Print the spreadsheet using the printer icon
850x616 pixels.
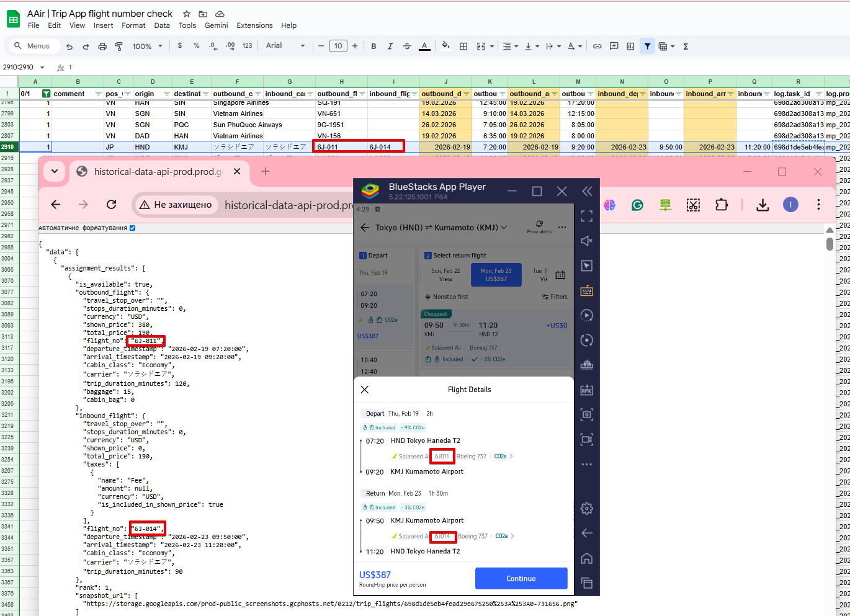pyautogui.click(x=102, y=47)
